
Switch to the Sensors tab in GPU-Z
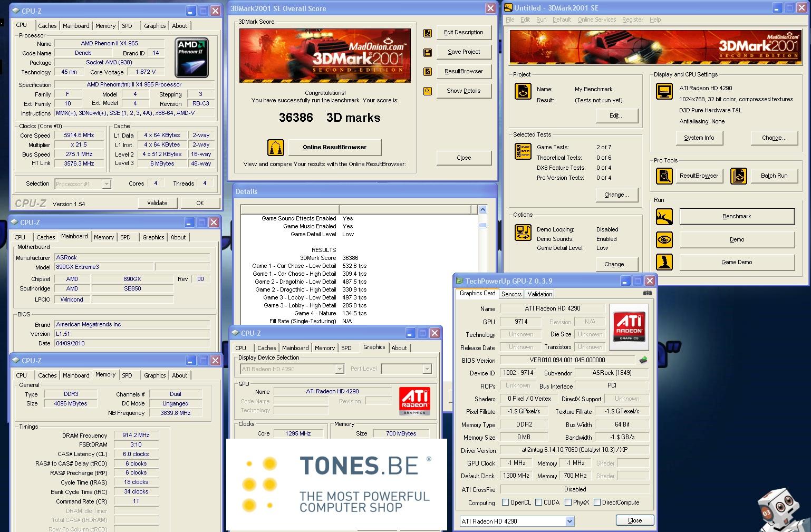(x=511, y=294)
